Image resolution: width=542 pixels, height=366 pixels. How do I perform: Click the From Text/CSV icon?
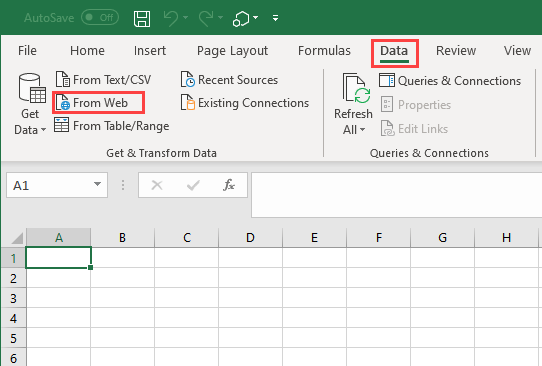click(63, 79)
